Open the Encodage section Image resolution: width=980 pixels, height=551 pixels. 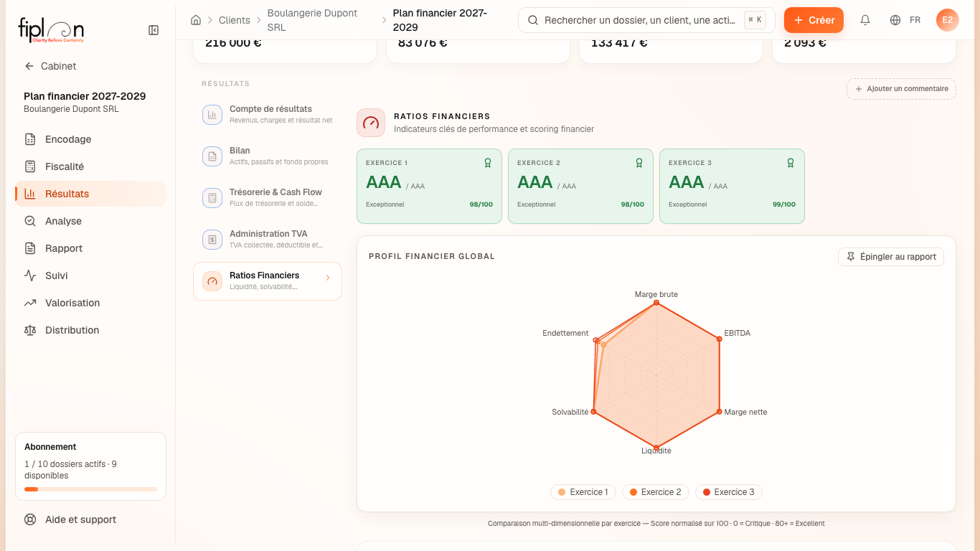(x=90, y=139)
